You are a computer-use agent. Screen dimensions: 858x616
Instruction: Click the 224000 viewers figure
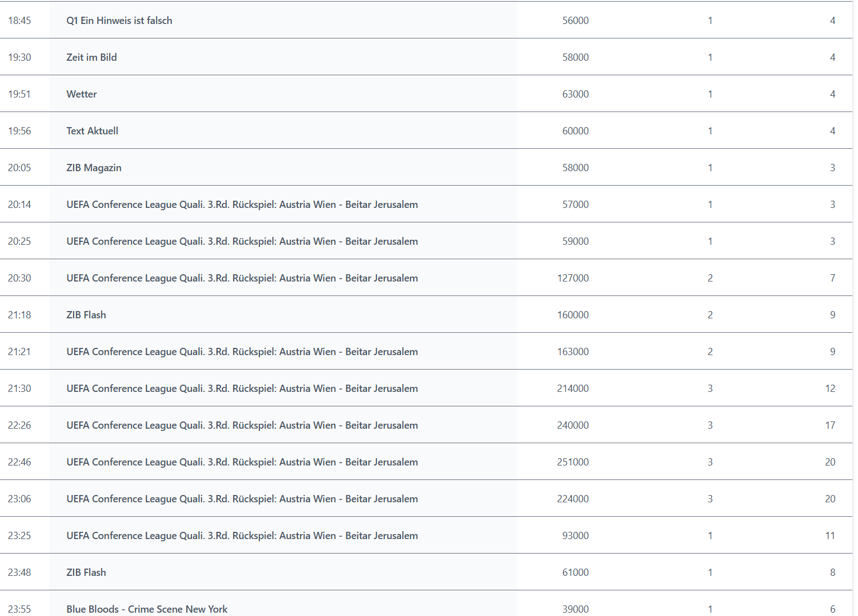click(x=573, y=498)
